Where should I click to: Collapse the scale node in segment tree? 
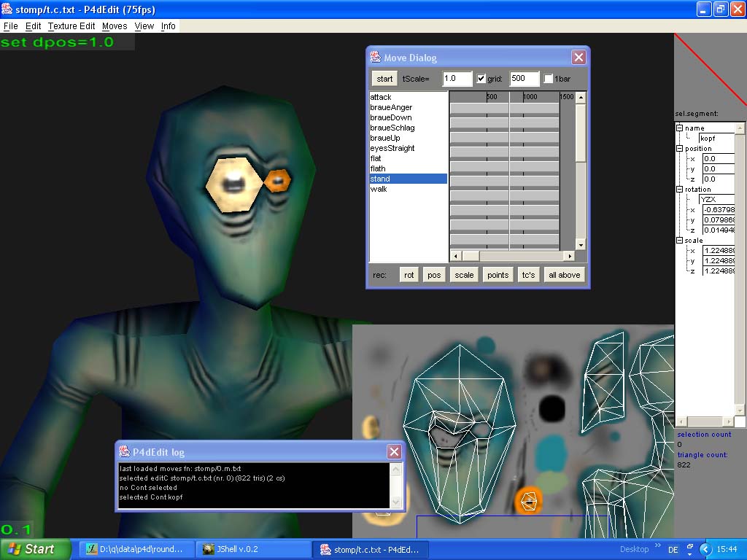click(x=680, y=241)
